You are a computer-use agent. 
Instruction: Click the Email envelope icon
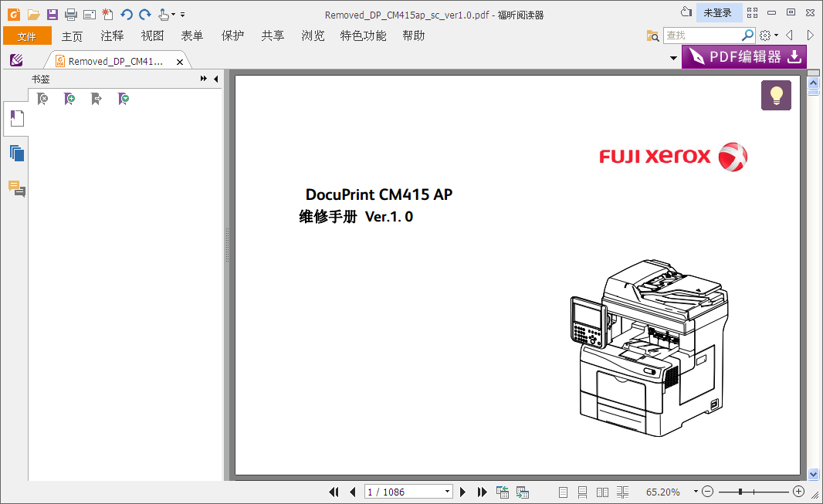pos(90,15)
